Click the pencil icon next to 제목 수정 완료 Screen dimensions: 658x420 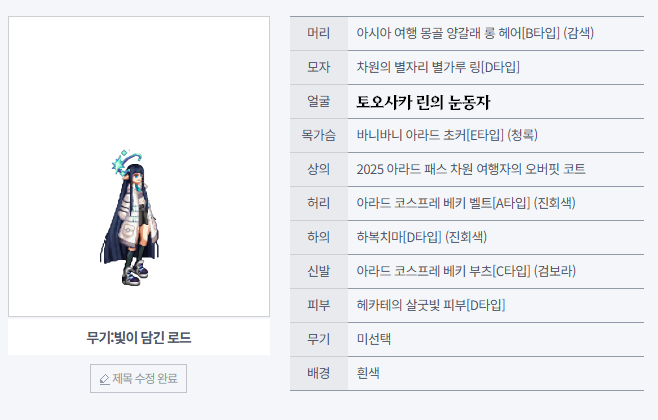104,379
